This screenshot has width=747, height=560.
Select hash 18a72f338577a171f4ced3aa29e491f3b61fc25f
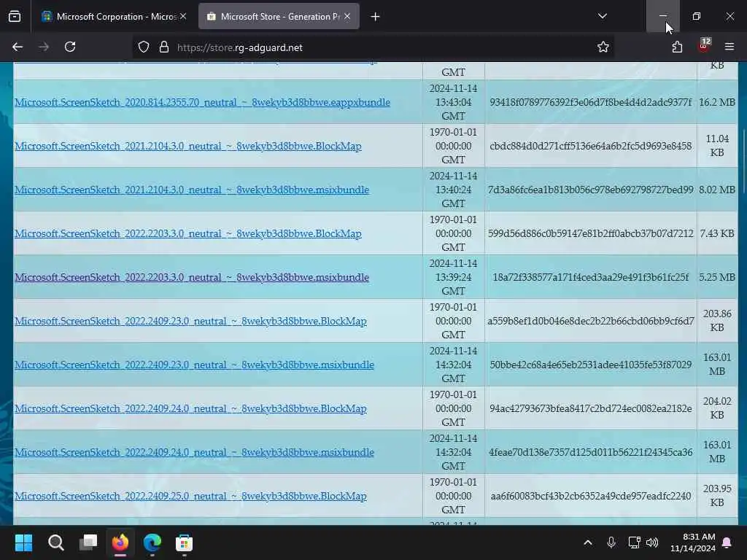[591, 277]
